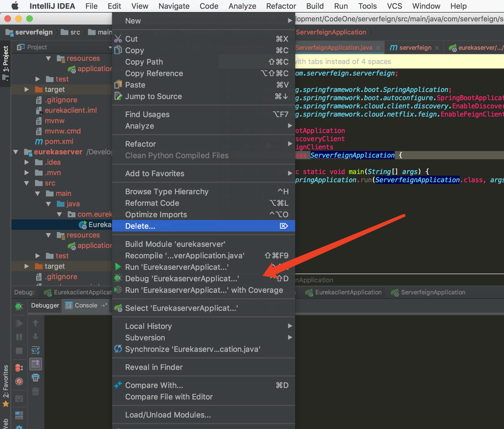
Task: Choose Reveal in Finder
Action: pos(204,367)
